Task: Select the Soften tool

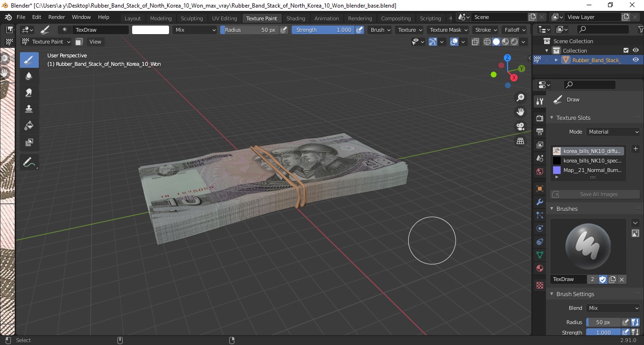Action: (29, 76)
